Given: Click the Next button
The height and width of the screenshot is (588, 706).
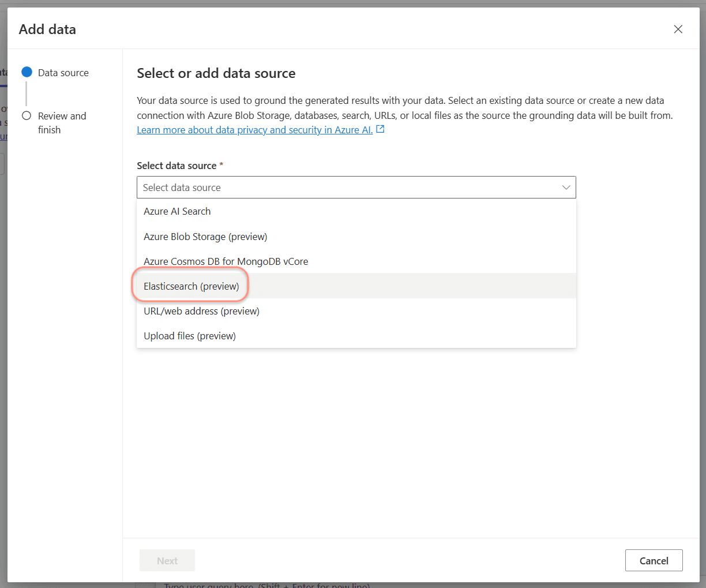Looking at the screenshot, I should [x=167, y=560].
